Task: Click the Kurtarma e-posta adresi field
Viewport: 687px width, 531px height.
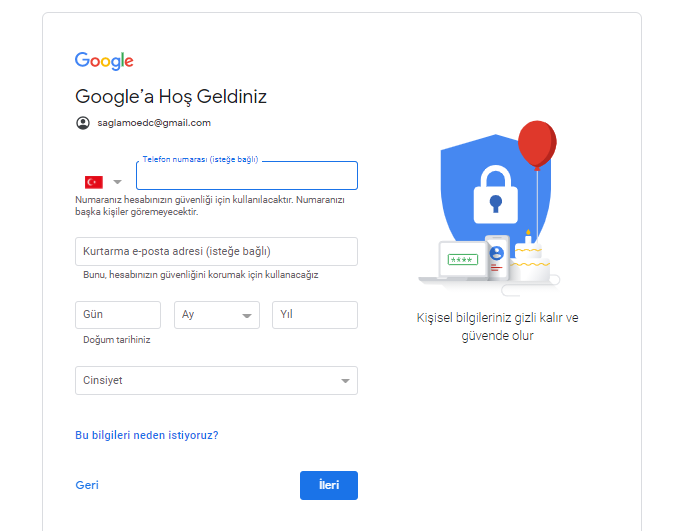Action: pos(216,251)
